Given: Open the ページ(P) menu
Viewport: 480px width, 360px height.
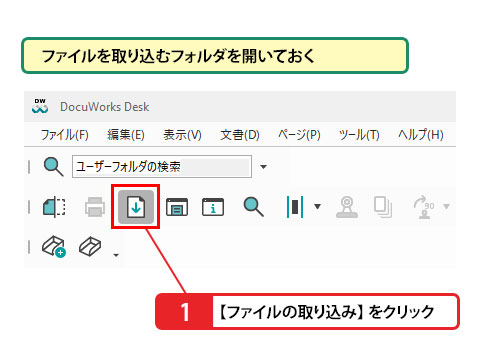Looking at the screenshot, I should [x=299, y=135].
